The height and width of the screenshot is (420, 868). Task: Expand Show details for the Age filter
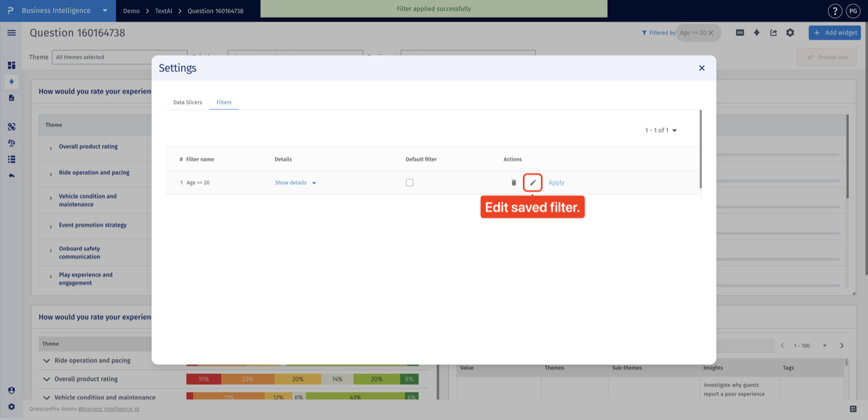coord(296,183)
